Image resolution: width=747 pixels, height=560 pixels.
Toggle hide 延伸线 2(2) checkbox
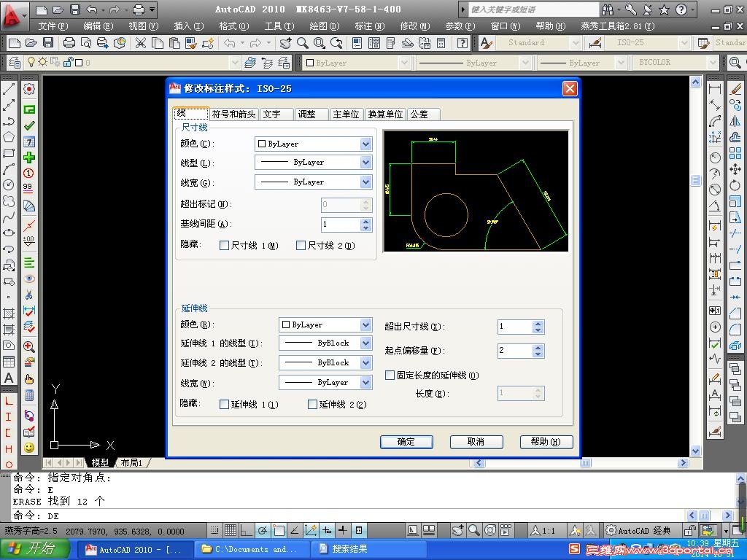pos(312,404)
